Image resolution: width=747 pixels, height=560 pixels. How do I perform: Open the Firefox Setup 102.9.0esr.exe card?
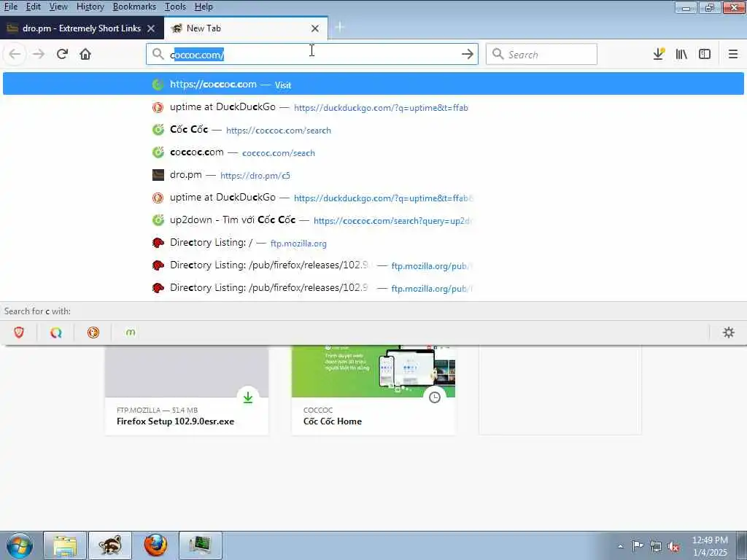pyautogui.click(x=186, y=391)
